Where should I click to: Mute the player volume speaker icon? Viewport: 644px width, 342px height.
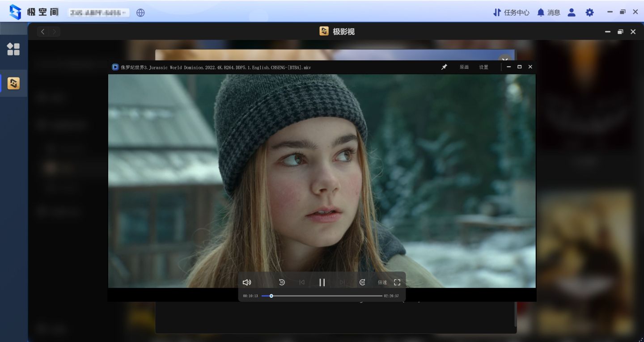[x=247, y=282]
